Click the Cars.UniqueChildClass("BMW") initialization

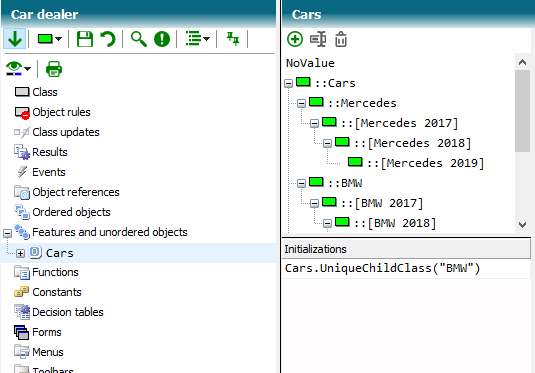pos(382,268)
